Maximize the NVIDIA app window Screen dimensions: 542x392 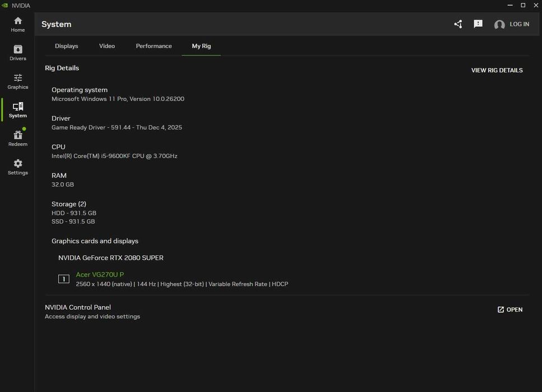click(x=523, y=6)
